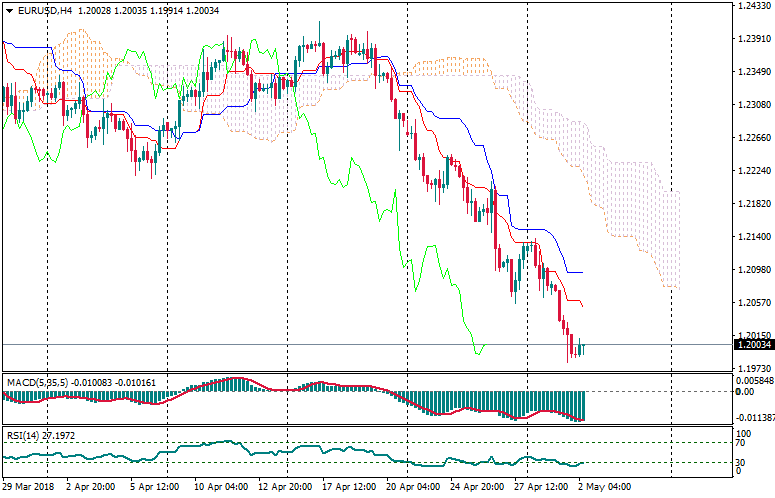Viewport: 775px width, 498px height.
Task: Click the 24 Apr 20:00 time label
Action: tap(475, 487)
